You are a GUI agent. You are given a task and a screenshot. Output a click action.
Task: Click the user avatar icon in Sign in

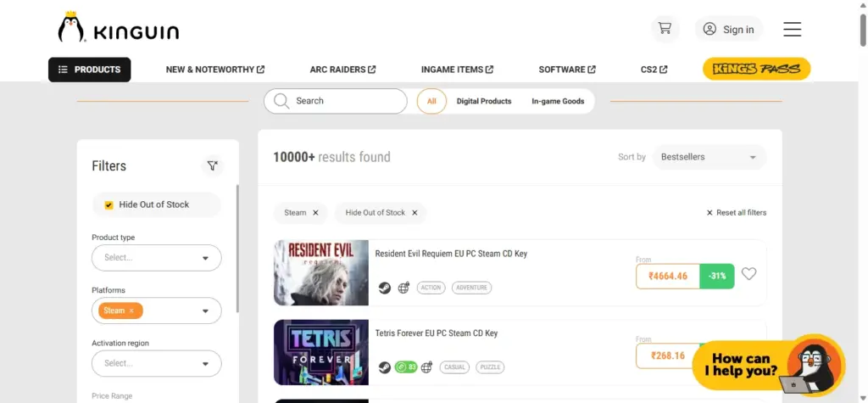[709, 29]
